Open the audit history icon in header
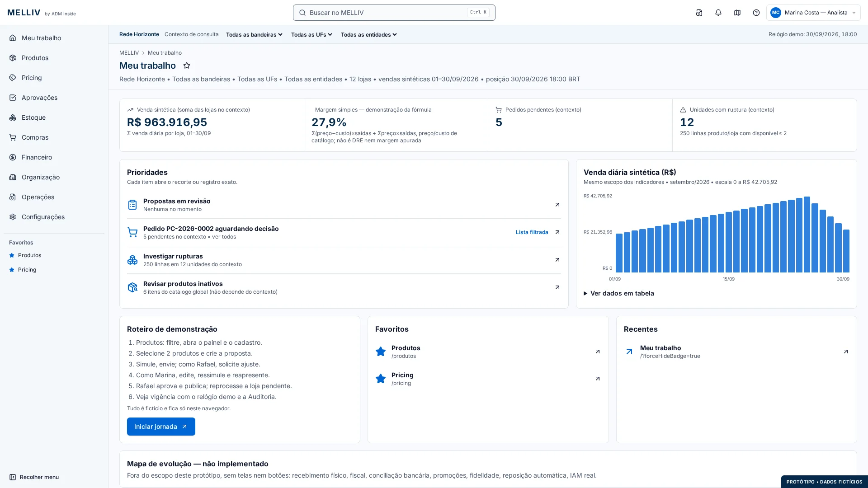The image size is (868, 488). click(x=699, y=13)
